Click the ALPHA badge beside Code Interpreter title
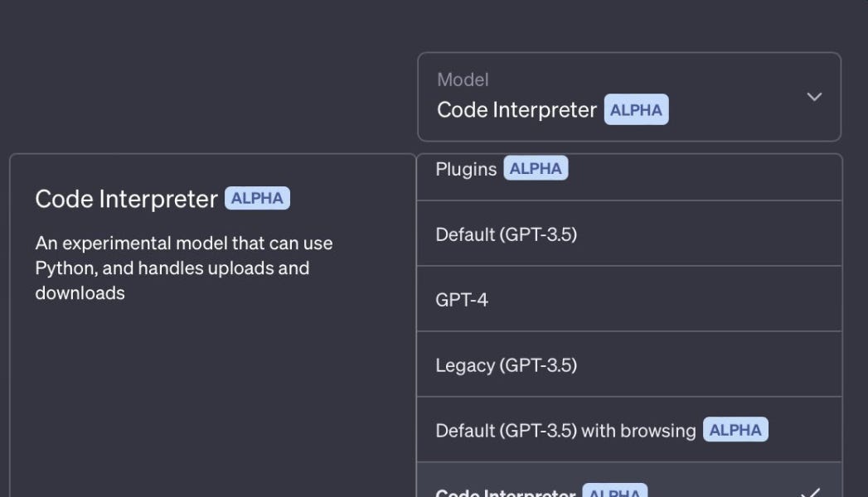This screenshot has width=868, height=497. (x=257, y=197)
